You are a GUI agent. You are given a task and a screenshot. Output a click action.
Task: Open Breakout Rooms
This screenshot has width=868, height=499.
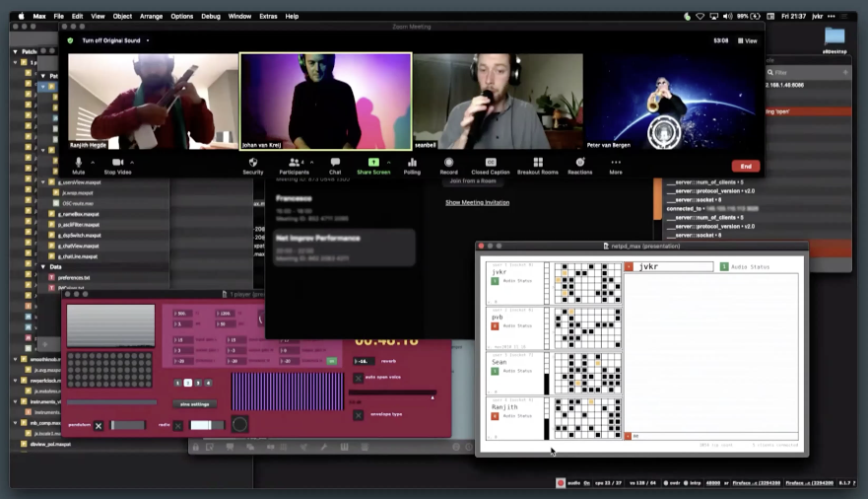[538, 163]
